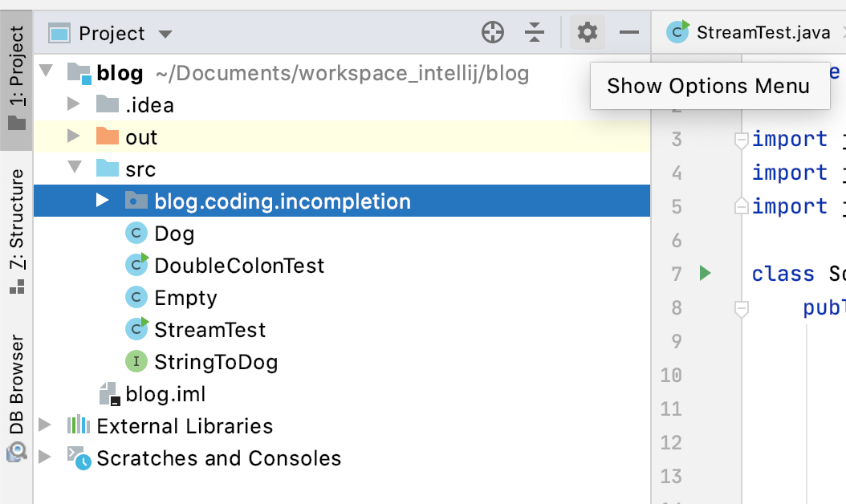Screen dimensions: 846x504
Task: Expand the .idea folder
Action: click(x=74, y=104)
